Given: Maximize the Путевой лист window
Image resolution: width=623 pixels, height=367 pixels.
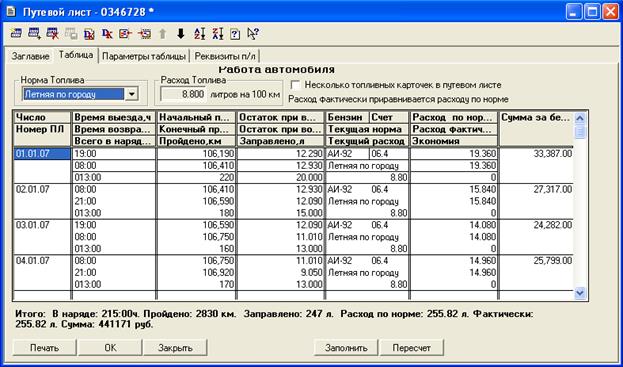Looking at the screenshot, I should [592, 12].
